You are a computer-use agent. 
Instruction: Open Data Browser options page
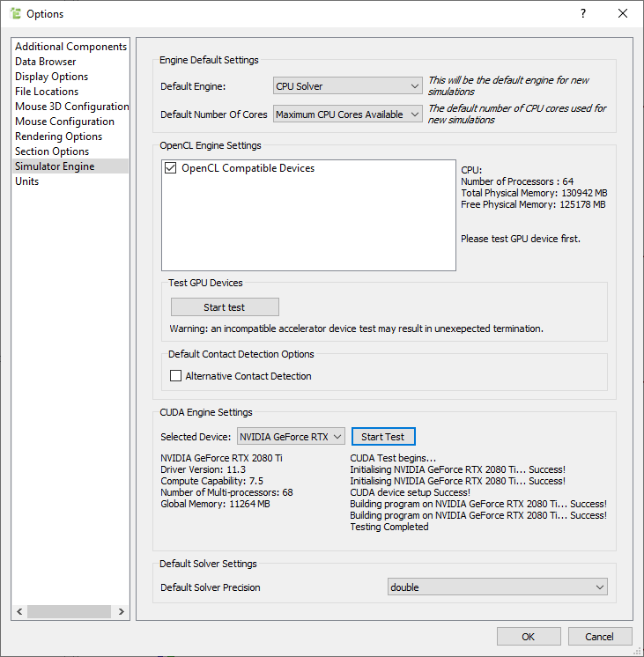tap(46, 62)
